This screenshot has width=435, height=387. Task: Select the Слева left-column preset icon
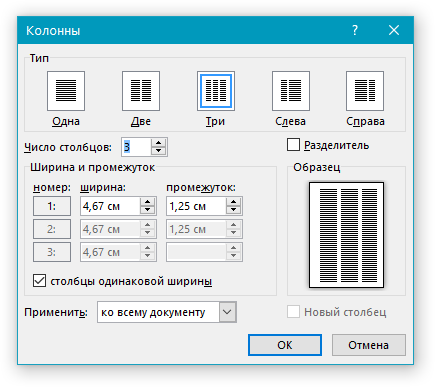point(291,91)
